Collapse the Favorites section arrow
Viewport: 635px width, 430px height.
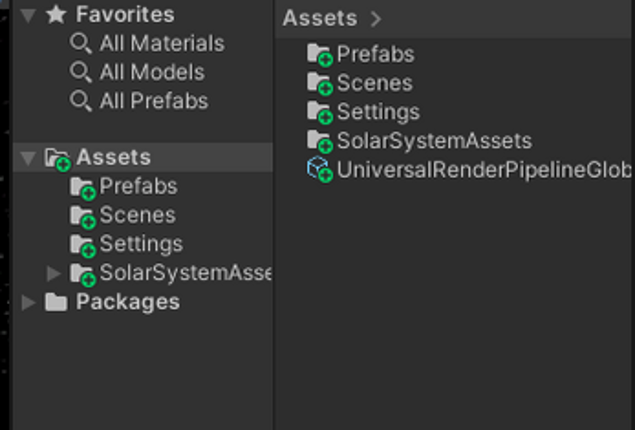pos(28,15)
